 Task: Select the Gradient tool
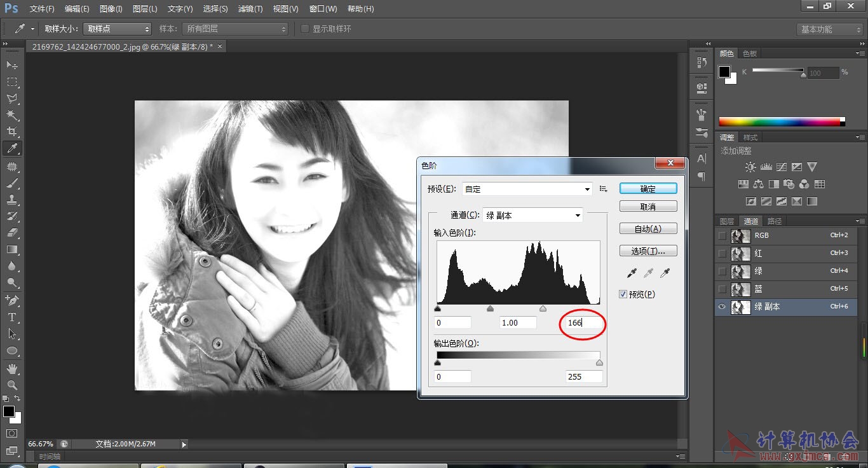click(x=12, y=249)
